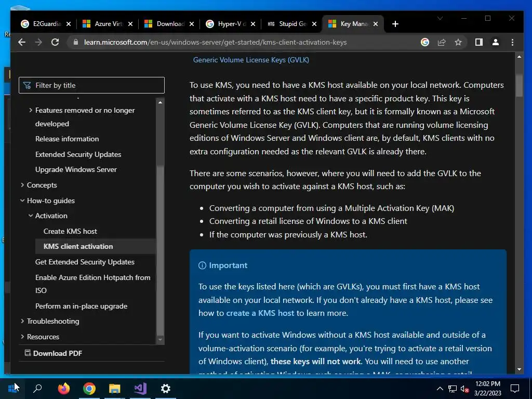Close the Download tab
The height and width of the screenshot is (399, 532).
coord(192,24)
